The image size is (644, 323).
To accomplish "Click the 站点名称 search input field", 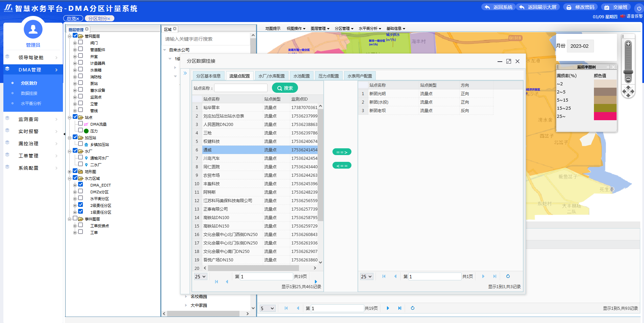I will [x=241, y=88].
